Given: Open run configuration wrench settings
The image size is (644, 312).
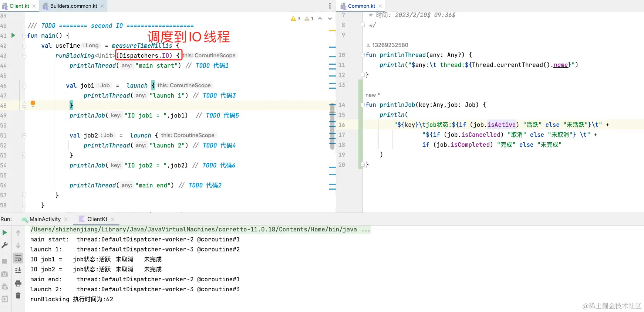Looking at the screenshot, I should pyautogui.click(x=5, y=245).
